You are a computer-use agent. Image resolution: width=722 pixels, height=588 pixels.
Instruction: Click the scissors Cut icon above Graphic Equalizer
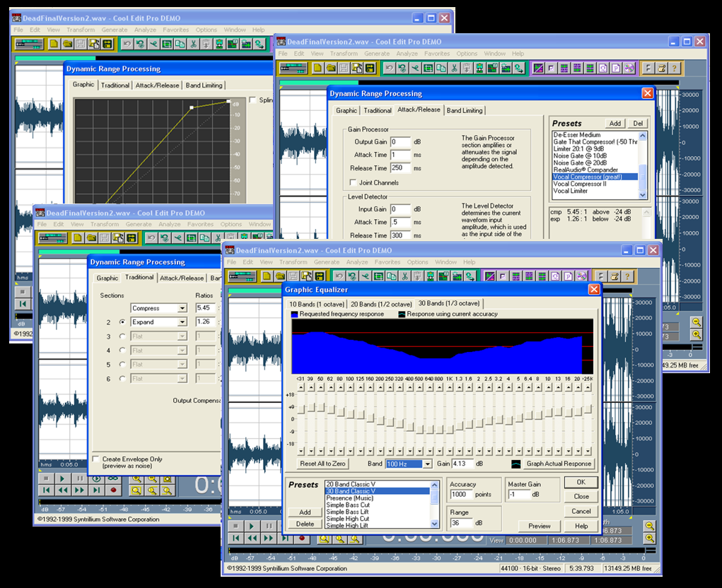coord(404,276)
